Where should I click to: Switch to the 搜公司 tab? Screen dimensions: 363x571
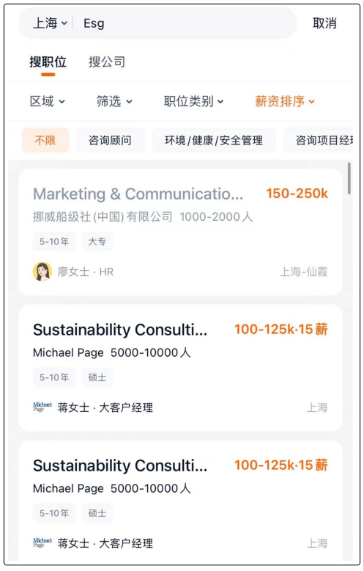pos(107,62)
